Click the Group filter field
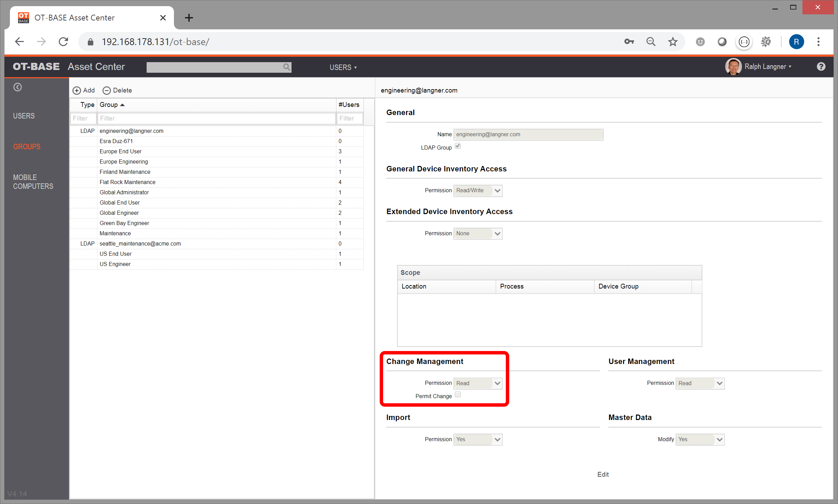 [x=217, y=118]
